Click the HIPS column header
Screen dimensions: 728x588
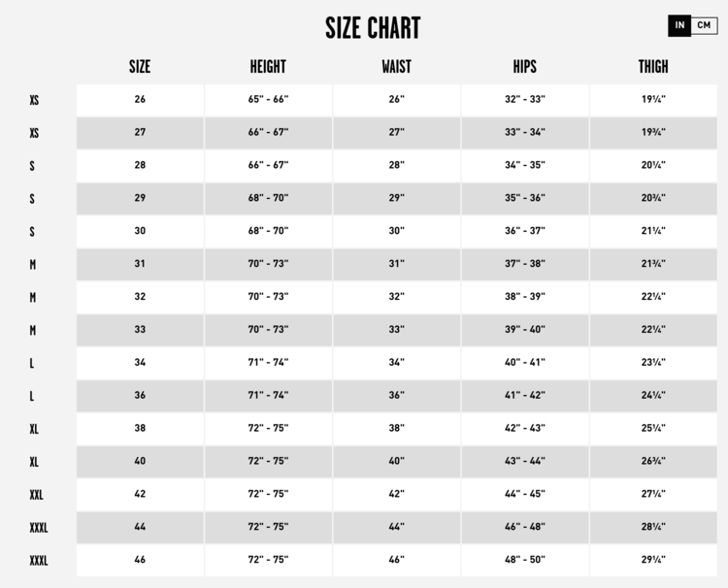tap(524, 67)
